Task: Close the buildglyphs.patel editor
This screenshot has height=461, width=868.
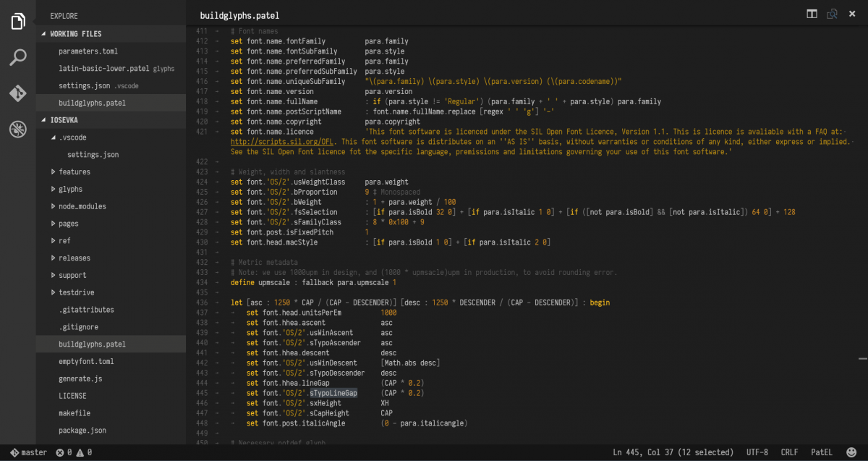Action: pyautogui.click(x=852, y=14)
